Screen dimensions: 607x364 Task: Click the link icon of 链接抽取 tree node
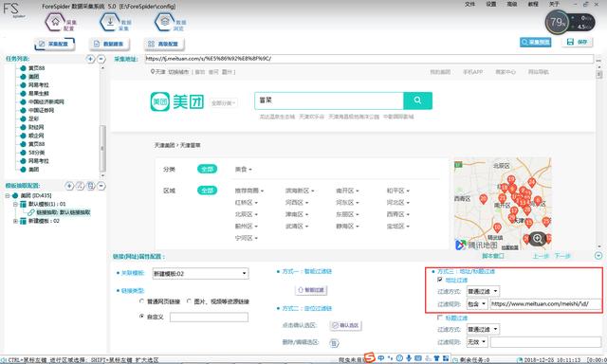(31, 212)
